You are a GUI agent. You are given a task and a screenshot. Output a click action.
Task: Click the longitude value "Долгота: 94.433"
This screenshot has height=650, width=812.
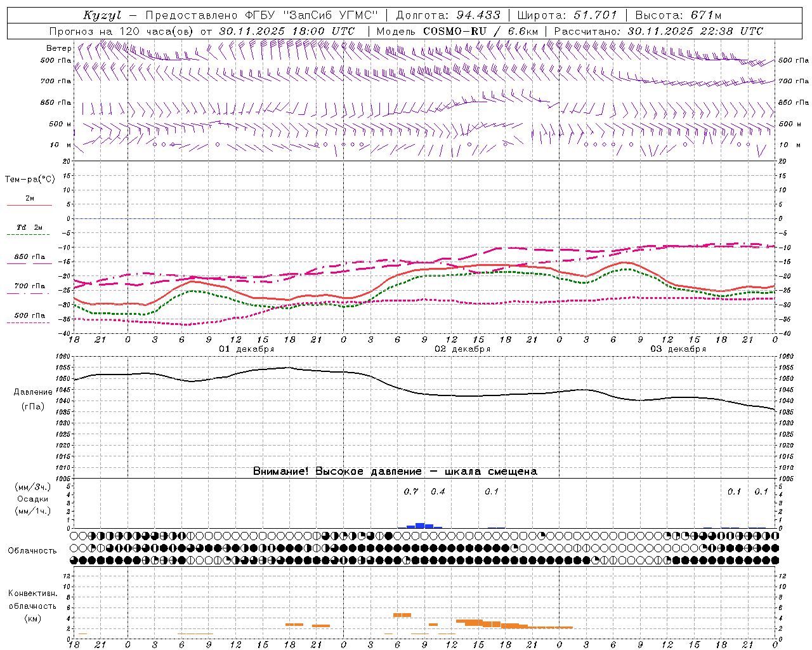pos(448,15)
